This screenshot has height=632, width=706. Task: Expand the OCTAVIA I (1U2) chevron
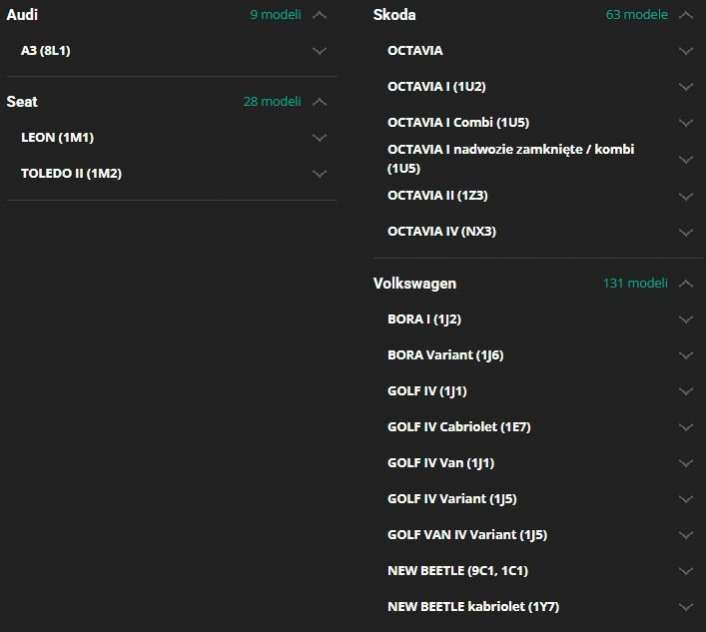pos(685,87)
